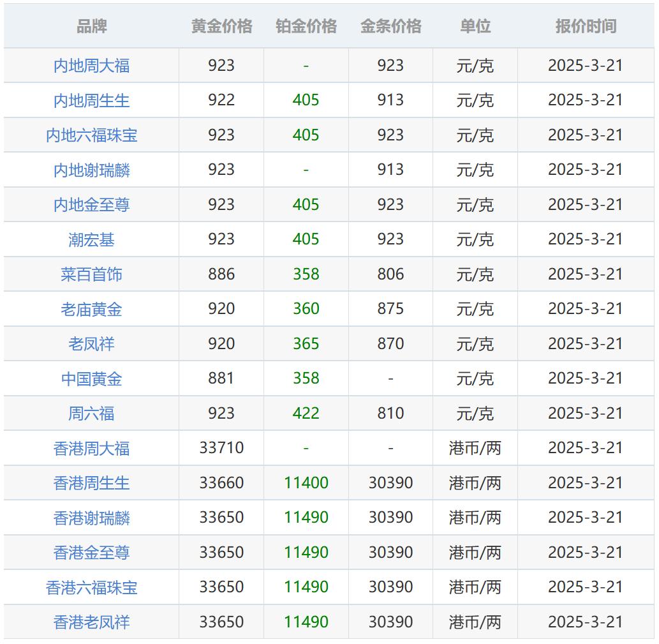Screen dimensions: 659x644
Task: Open the 中国黄金 brand link
Action: coord(91,378)
